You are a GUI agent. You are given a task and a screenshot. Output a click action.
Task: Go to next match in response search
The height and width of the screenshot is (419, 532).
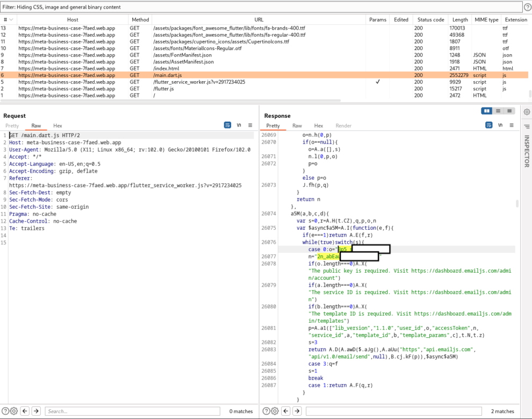[x=297, y=411]
